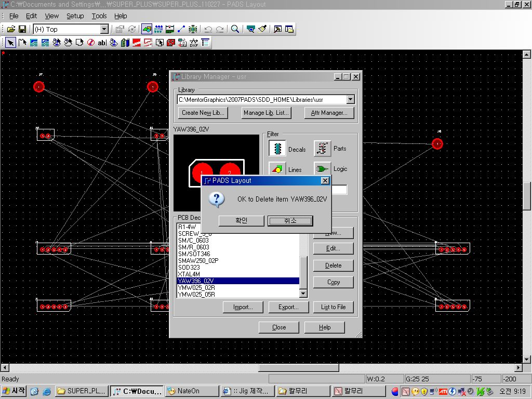Select SM/R_0603 in the decal list
This screenshot has width=532, height=399.
coord(238,247)
